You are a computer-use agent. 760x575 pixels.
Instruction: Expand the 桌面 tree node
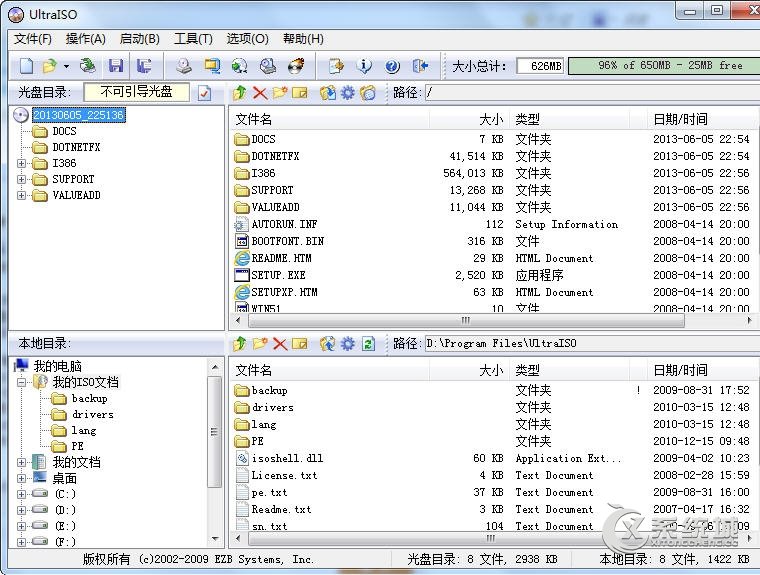21,479
